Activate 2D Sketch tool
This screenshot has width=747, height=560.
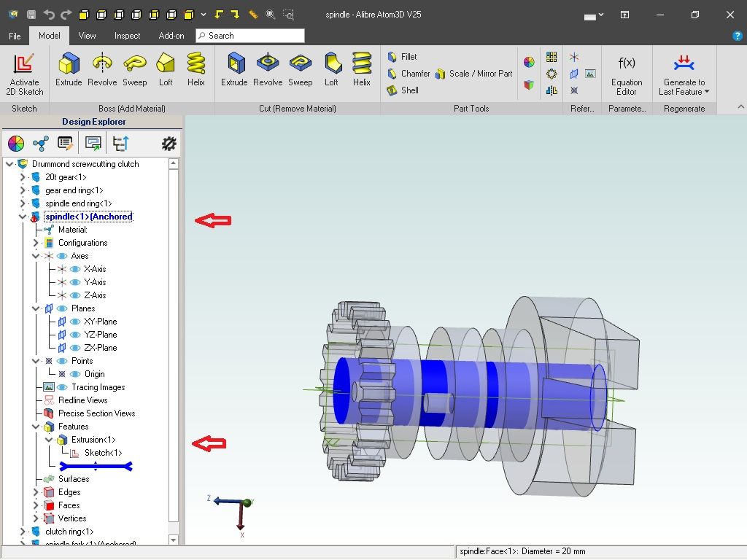pos(24,74)
